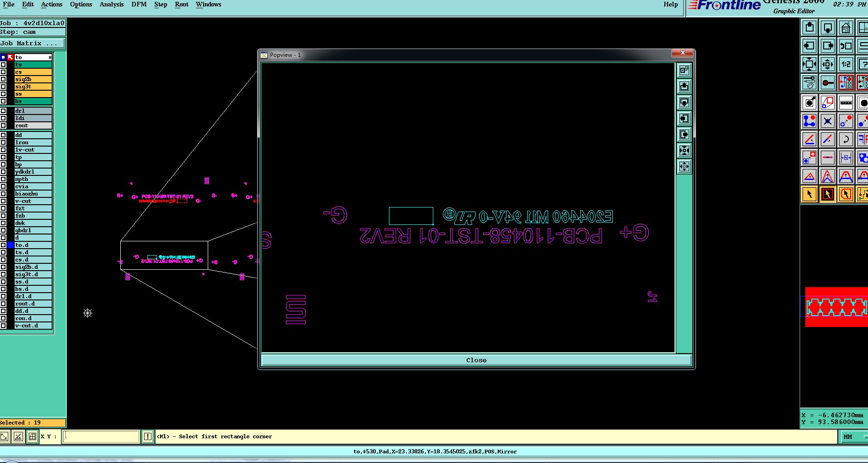The image size is (868, 463).
Task: Click the pan up icon in main toolbar
Action: pyautogui.click(x=809, y=27)
